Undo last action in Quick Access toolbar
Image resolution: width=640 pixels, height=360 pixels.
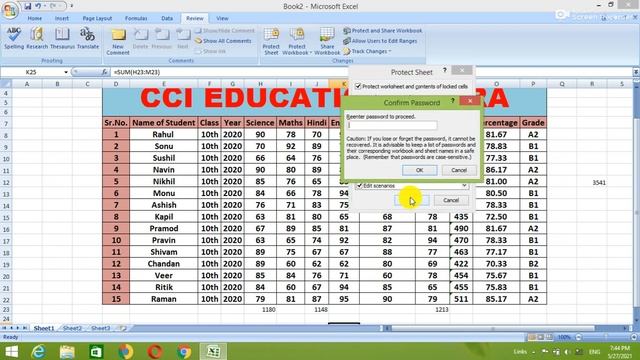(x=38, y=6)
